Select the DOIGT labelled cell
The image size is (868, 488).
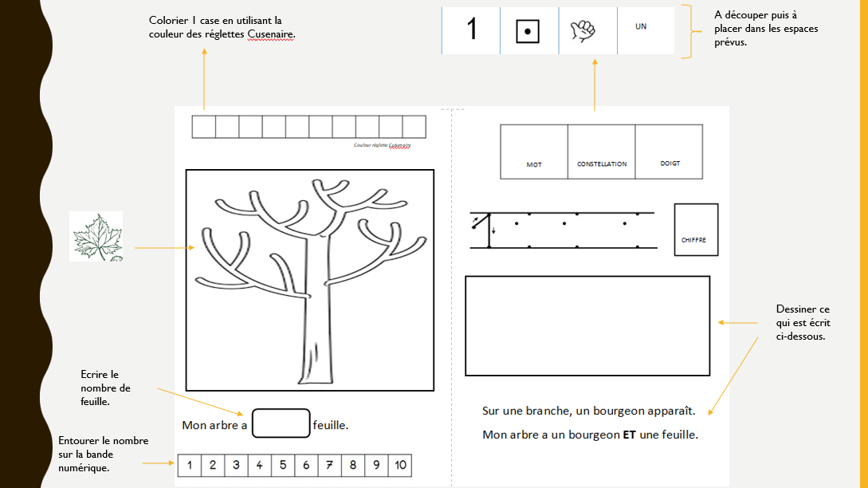(x=670, y=152)
